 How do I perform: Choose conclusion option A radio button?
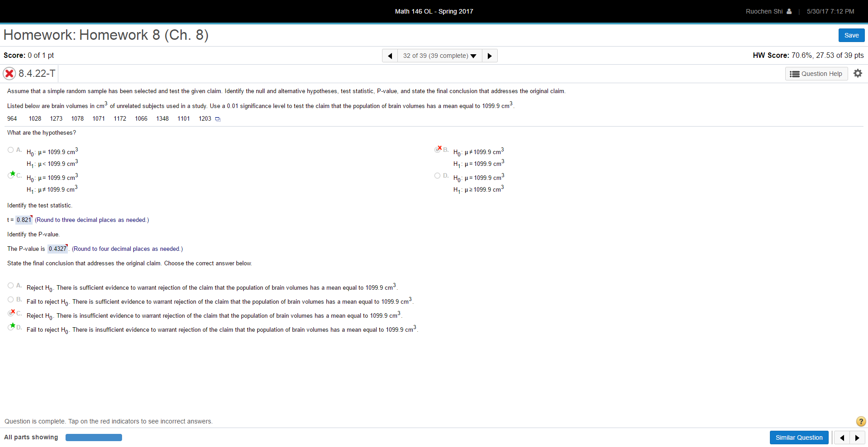[x=10, y=284]
